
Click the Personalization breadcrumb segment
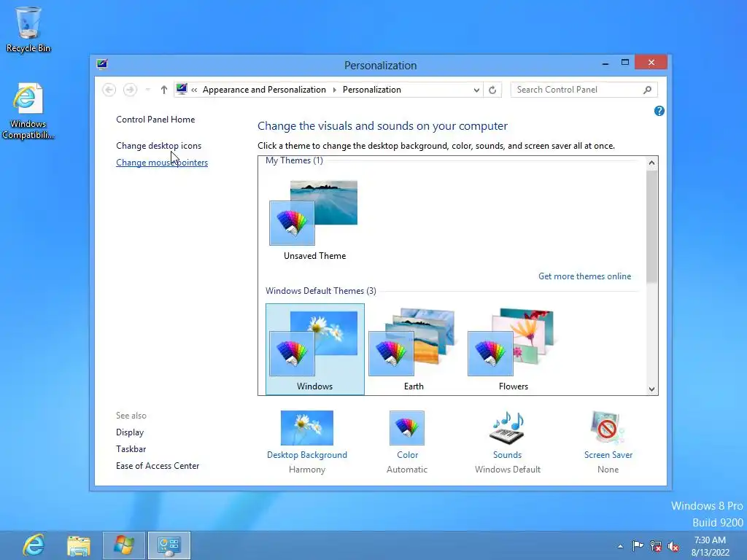click(x=371, y=90)
